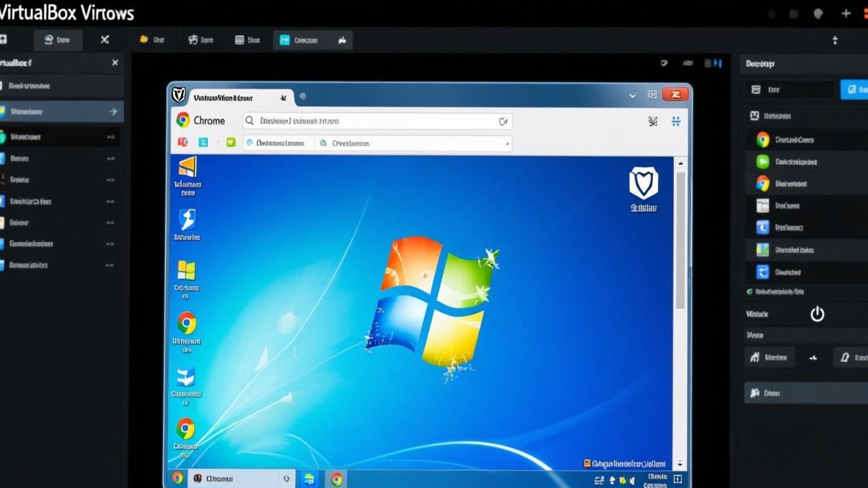Click the orange-dot item in the top toolbar
The height and width of the screenshot is (488, 868).
click(x=152, y=40)
